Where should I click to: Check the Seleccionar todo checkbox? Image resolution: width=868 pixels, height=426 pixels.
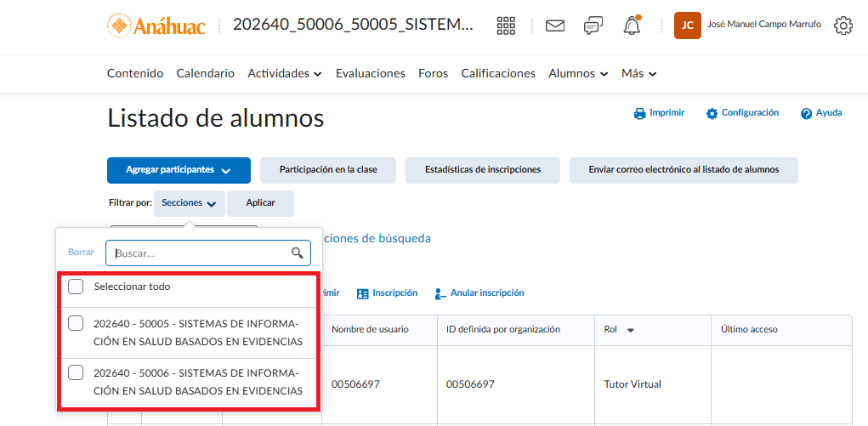76,287
